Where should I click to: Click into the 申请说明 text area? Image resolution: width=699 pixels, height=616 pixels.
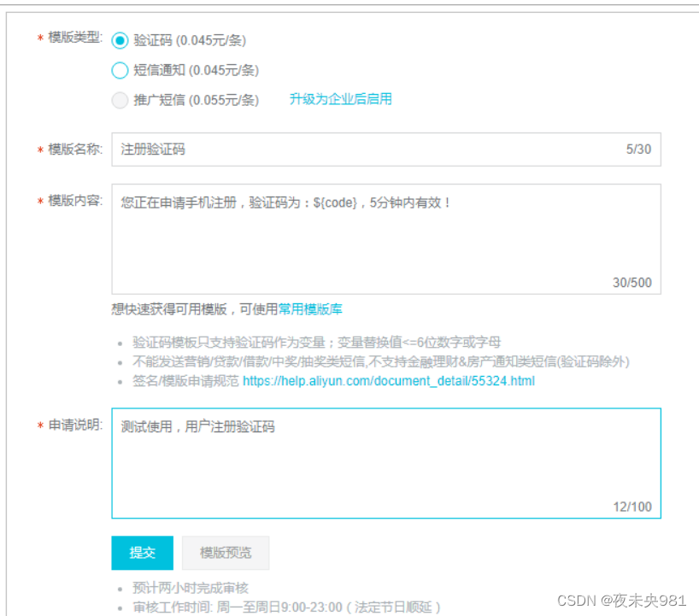pyautogui.click(x=386, y=463)
